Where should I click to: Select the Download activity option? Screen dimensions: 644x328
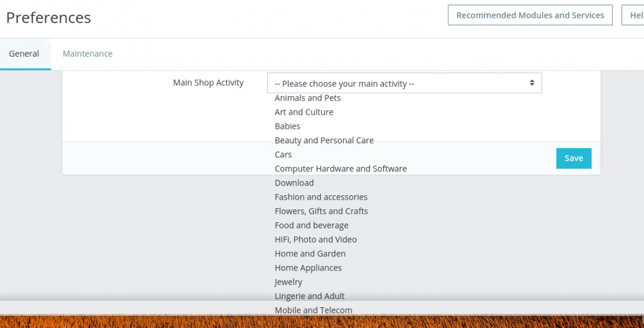(x=294, y=183)
